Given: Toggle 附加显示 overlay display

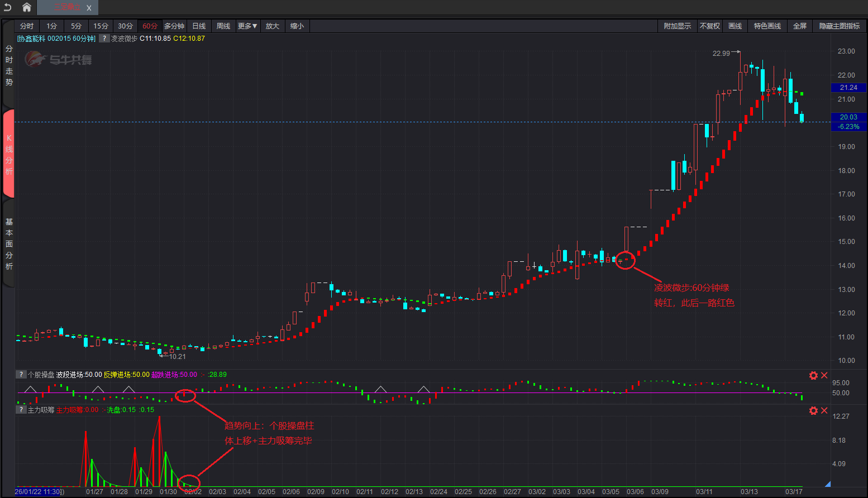Looking at the screenshot, I should tap(677, 26).
